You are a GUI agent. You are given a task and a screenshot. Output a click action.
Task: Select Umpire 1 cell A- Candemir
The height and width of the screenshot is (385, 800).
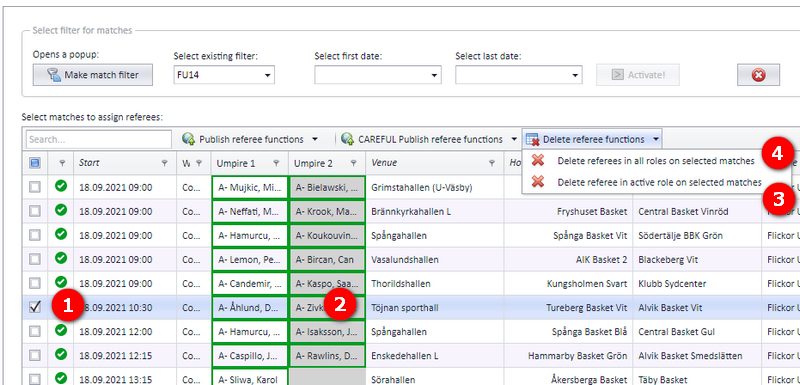249,284
